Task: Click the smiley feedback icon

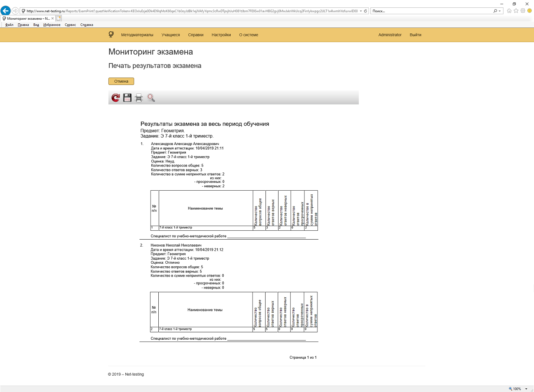Action: click(x=530, y=11)
